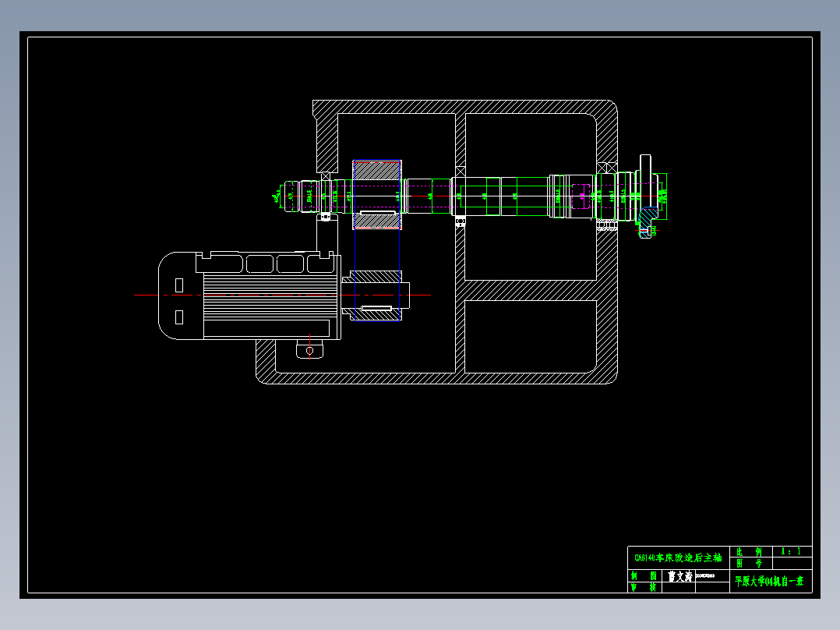
Task: Select the large hatched gear on the spindle
Action: 377,195
